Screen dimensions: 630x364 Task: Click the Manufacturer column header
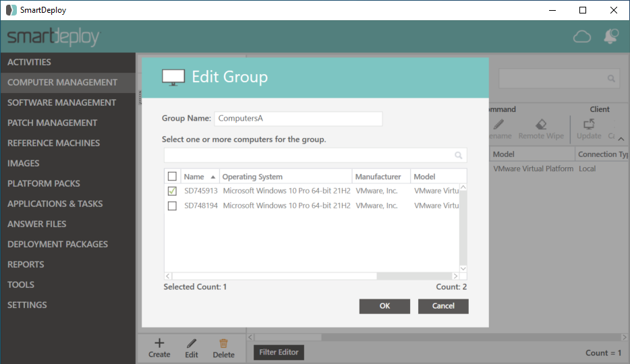pyautogui.click(x=381, y=177)
